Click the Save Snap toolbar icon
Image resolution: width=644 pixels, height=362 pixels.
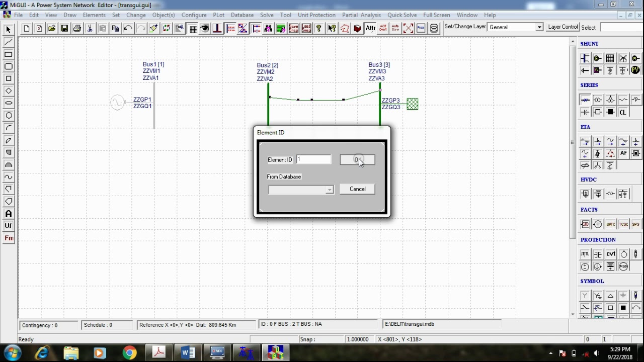294,29
